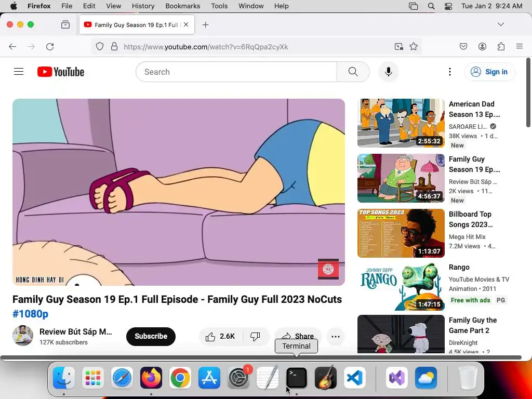532x399 pixels.
Task: Open the History menu
Action: tap(143, 6)
